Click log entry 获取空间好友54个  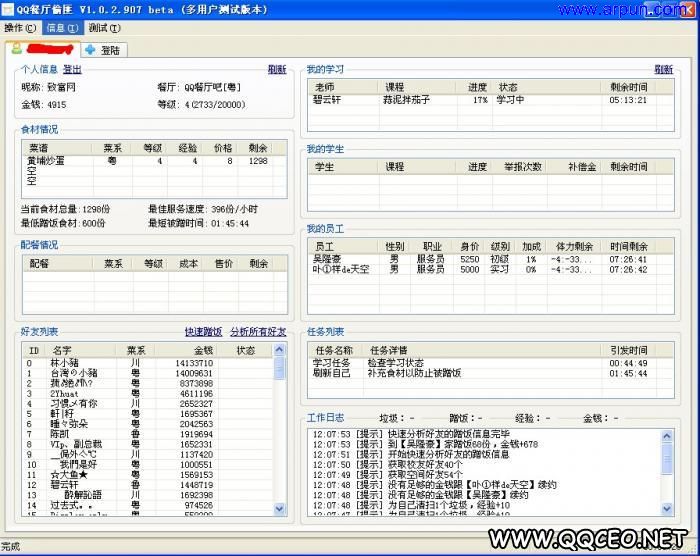click(388, 474)
